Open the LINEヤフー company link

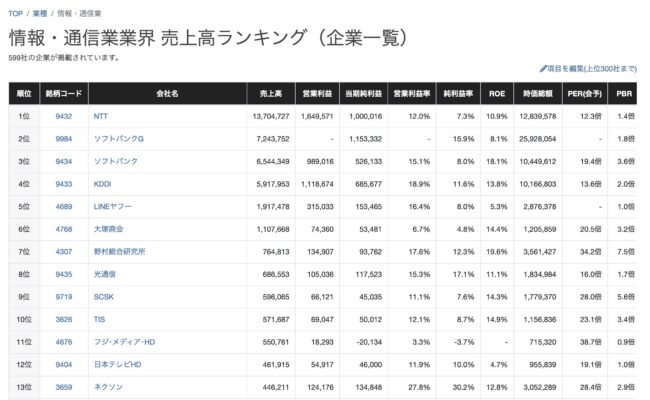(x=114, y=206)
